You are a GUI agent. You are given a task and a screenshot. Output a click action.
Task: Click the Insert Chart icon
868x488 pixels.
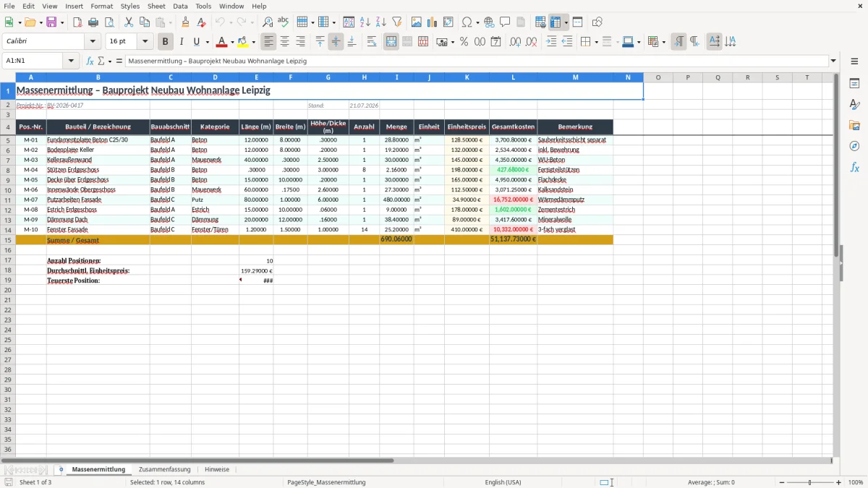pyautogui.click(x=433, y=22)
